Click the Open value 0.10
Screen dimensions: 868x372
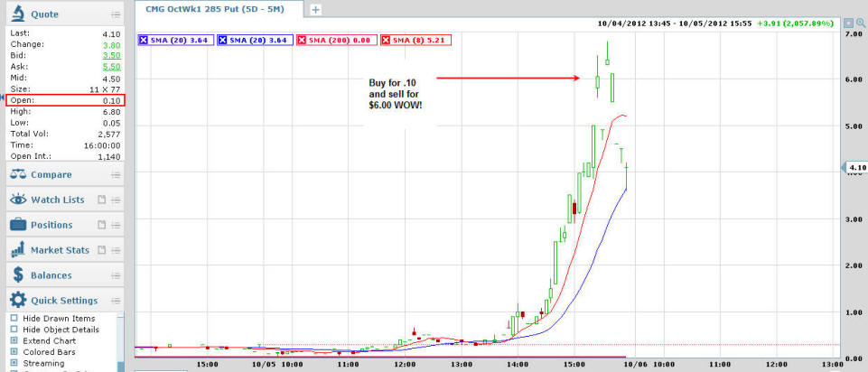click(x=111, y=100)
